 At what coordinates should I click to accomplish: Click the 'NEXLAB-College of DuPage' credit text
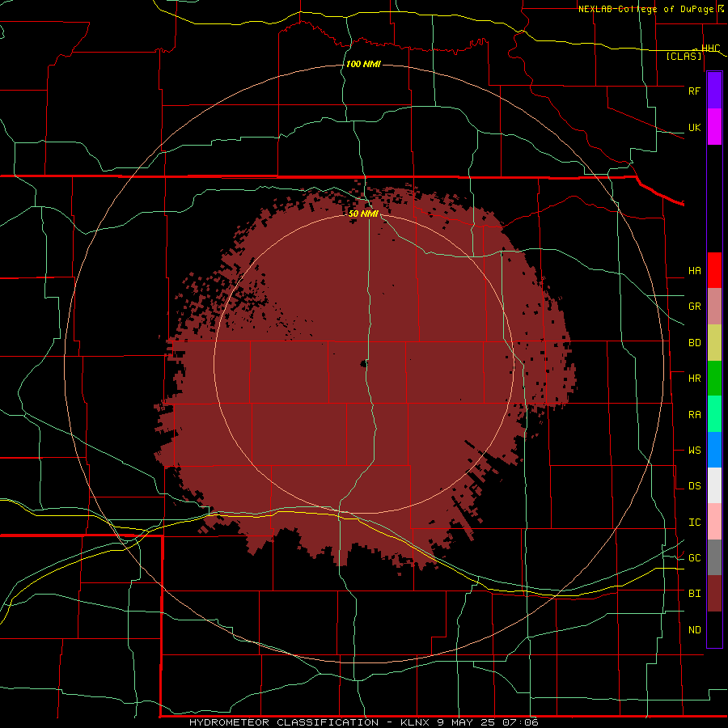point(645,9)
